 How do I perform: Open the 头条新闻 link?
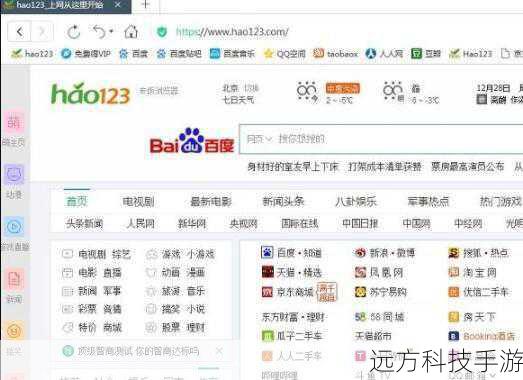point(84,224)
